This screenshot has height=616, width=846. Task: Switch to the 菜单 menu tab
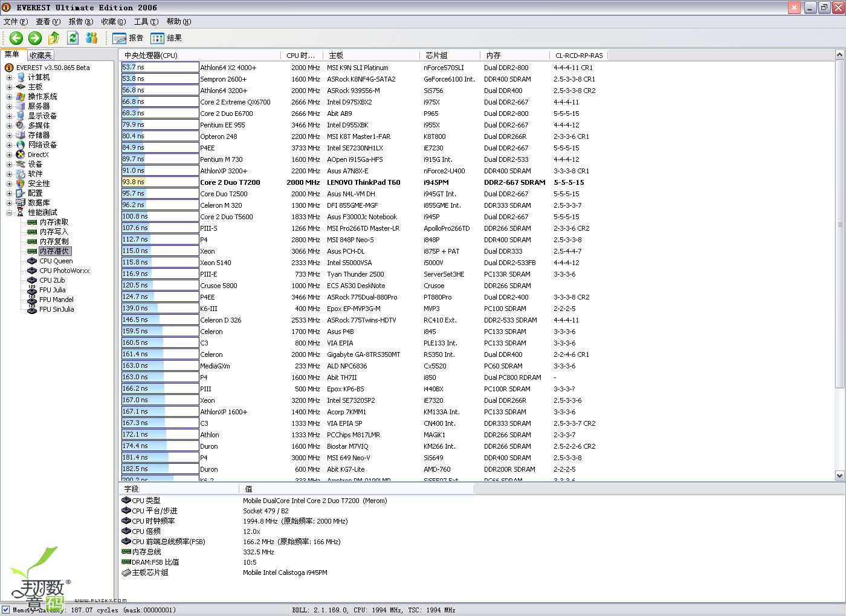[12, 54]
